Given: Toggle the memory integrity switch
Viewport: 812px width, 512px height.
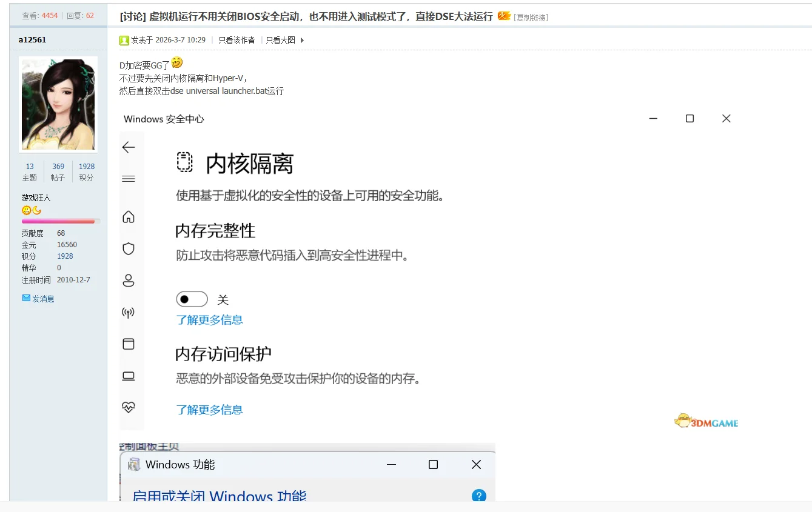Looking at the screenshot, I should point(192,299).
